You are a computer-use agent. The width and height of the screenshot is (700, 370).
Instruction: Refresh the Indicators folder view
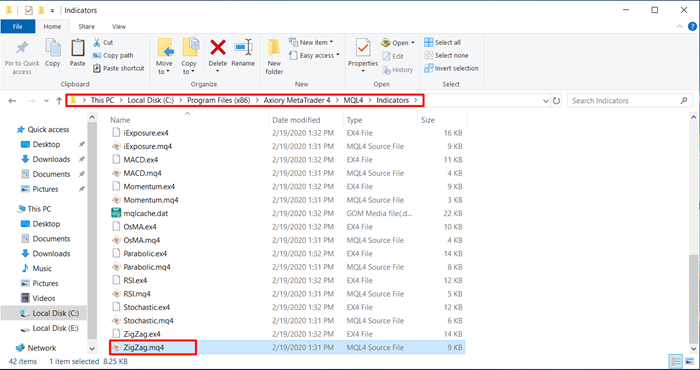tap(556, 101)
